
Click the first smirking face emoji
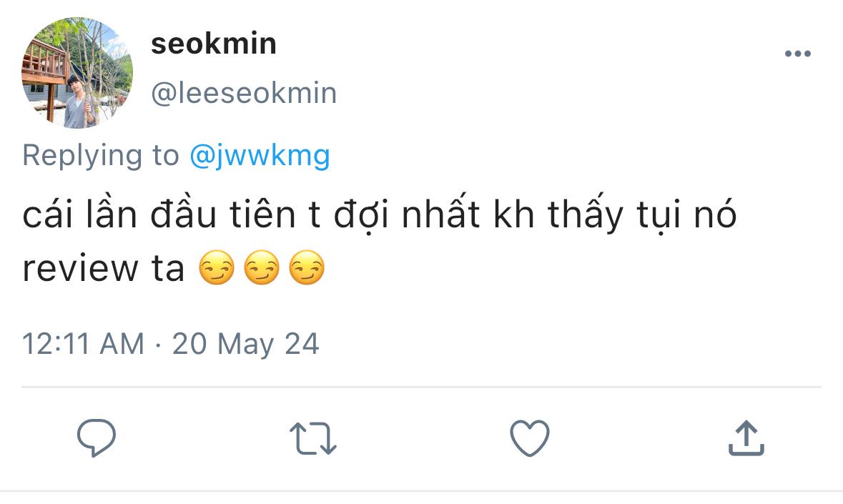217,267
